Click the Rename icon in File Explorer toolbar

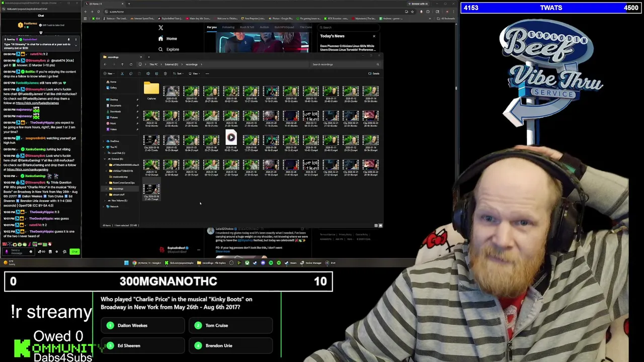click(x=148, y=73)
